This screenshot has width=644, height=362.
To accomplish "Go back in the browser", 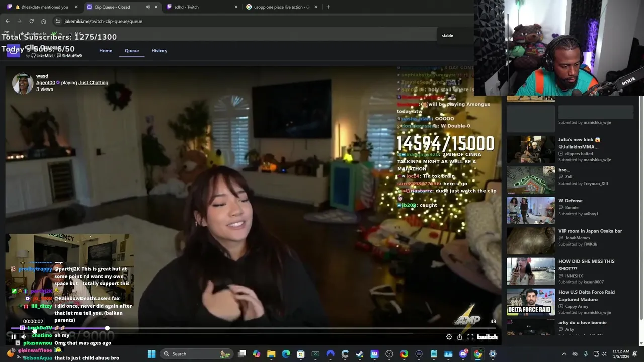I will pos(7,21).
